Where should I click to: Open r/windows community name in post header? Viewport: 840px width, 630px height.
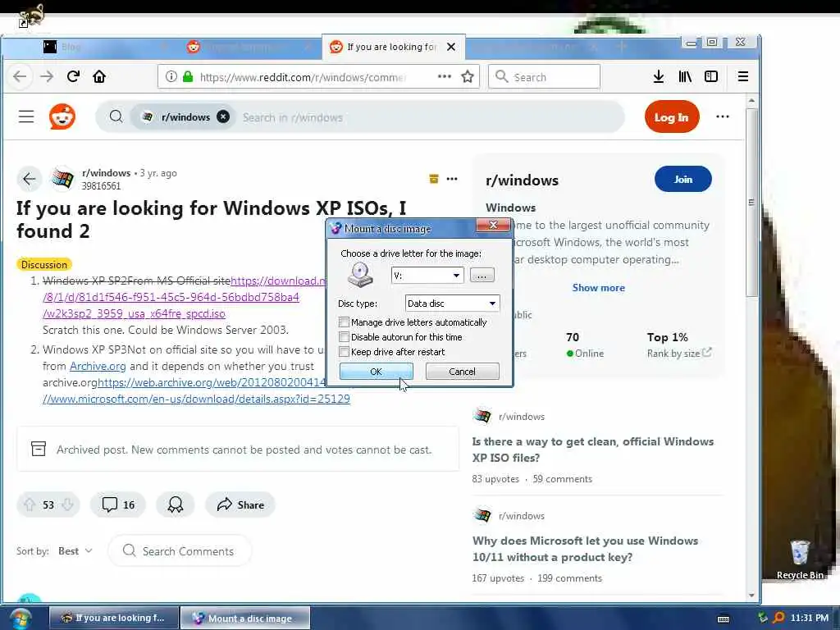(106, 173)
